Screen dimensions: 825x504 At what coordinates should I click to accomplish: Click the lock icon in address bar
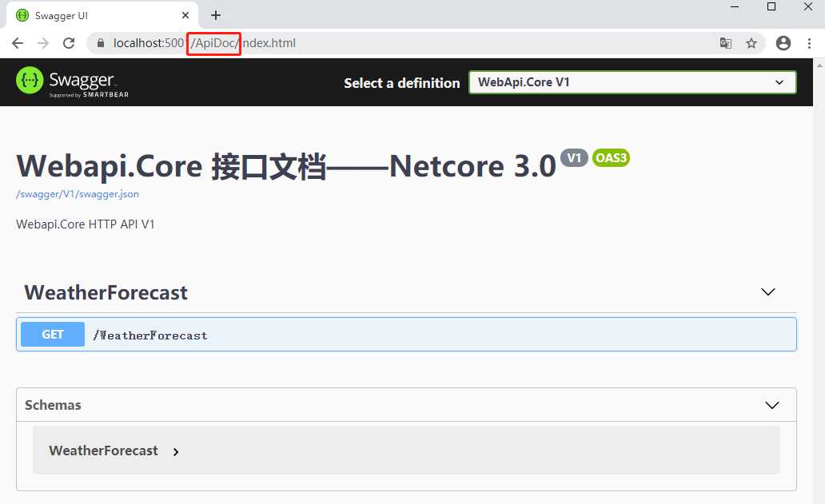click(x=101, y=43)
